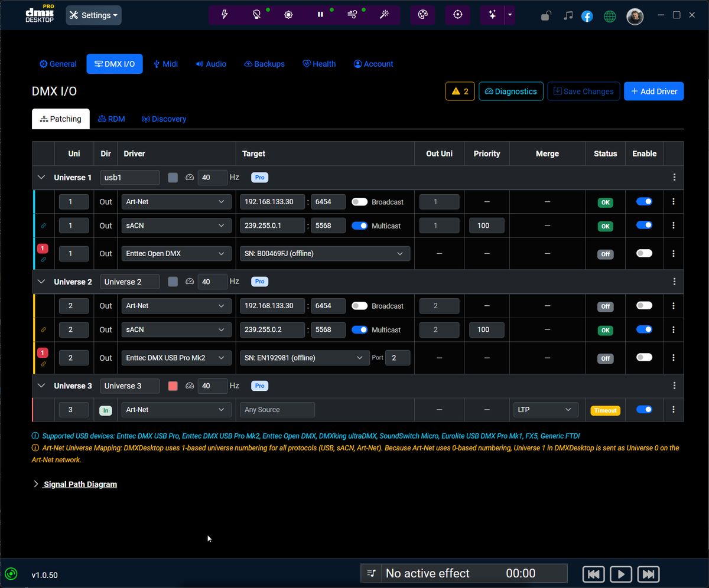
Task: Enable the Enttec Open DMX driver switch
Action: click(644, 253)
